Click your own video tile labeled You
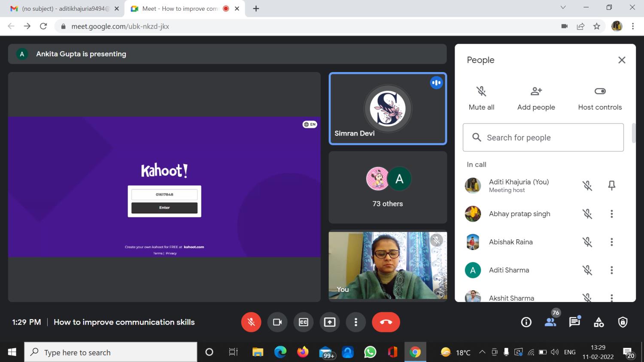This screenshot has height=362, width=644. coord(388,265)
